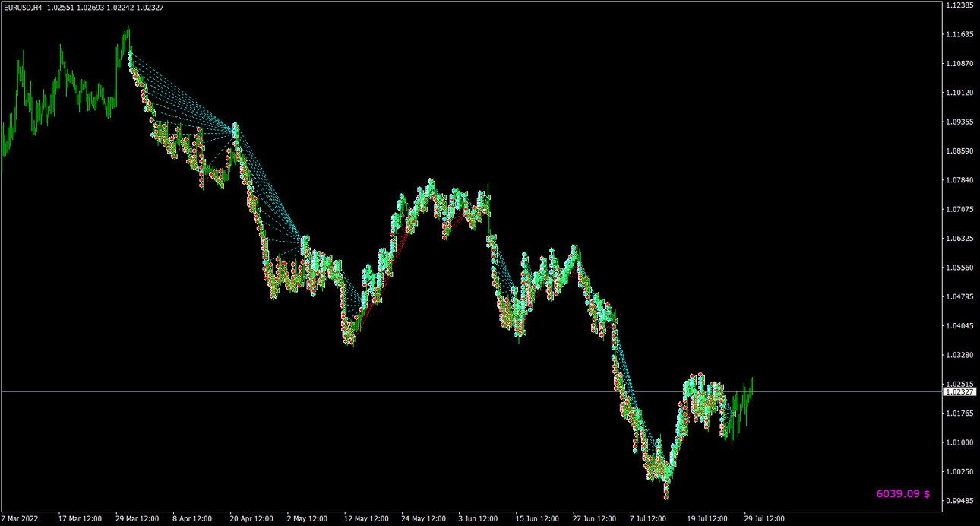Click the 1.06325 price axis label
The width and height of the screenshot is (980, 526).
coord(959,239)
